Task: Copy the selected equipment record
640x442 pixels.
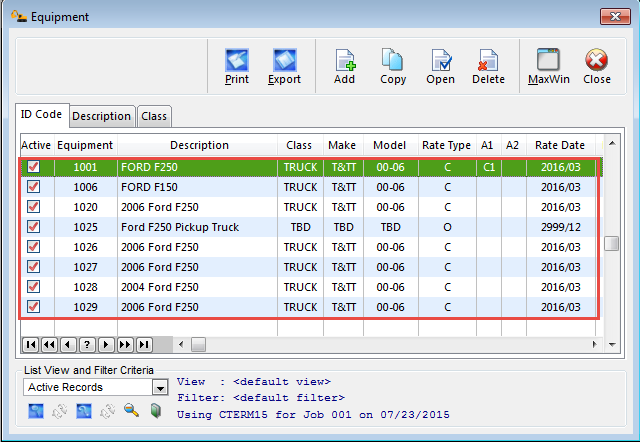Action: [393, 66]
